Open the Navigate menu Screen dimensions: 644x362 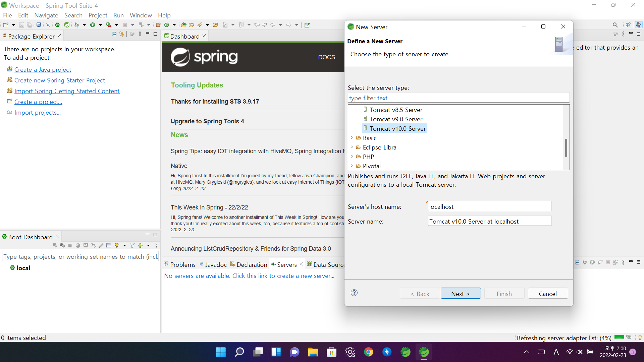[46, 15]
